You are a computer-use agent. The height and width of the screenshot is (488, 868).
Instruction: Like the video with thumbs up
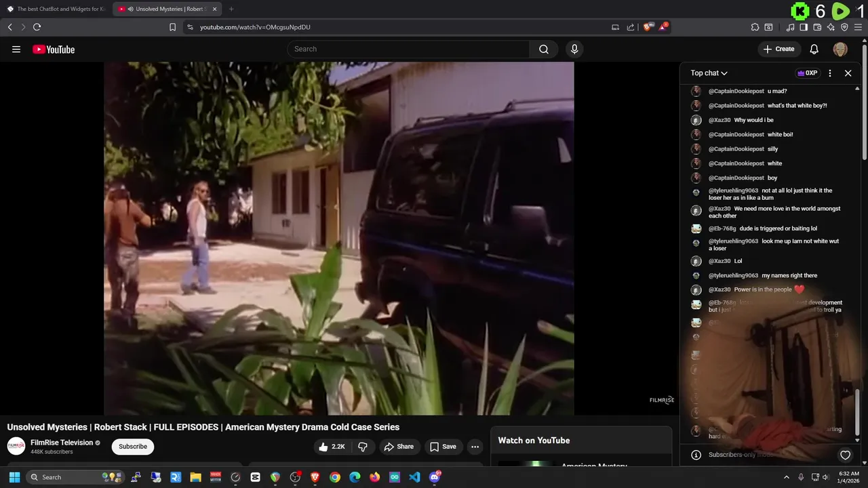pyautogui.click(x=332, y=447)
